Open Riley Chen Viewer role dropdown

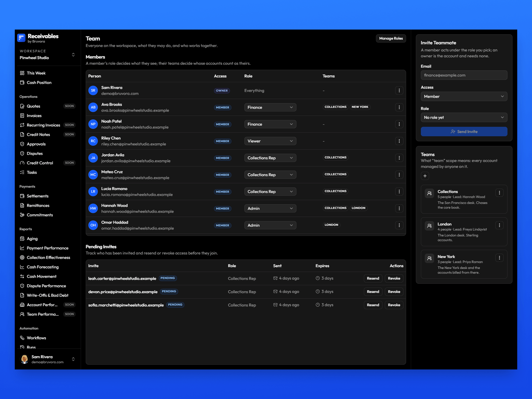(x=270, y=141)
